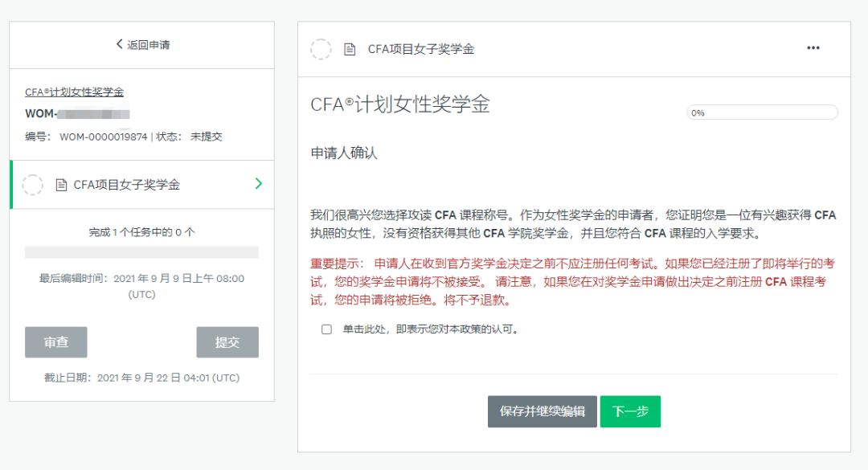Click the document icon in the page header

[348, 47]
